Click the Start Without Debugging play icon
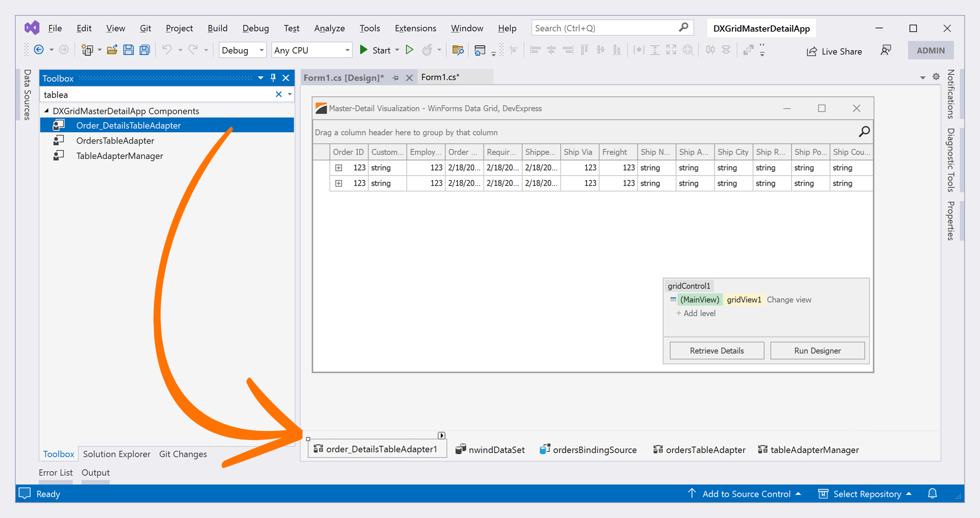 (409, 50)
